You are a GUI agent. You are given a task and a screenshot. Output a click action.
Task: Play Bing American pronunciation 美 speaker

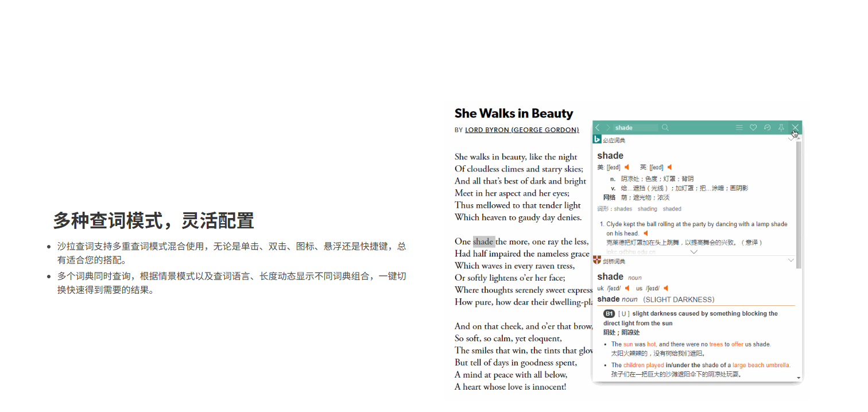click(x=627, y=168)
